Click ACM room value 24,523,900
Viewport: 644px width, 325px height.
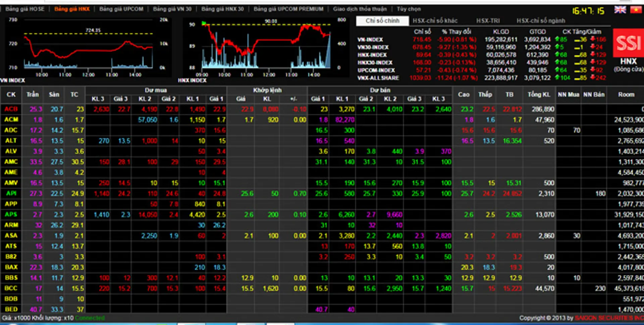pos(629,120)
